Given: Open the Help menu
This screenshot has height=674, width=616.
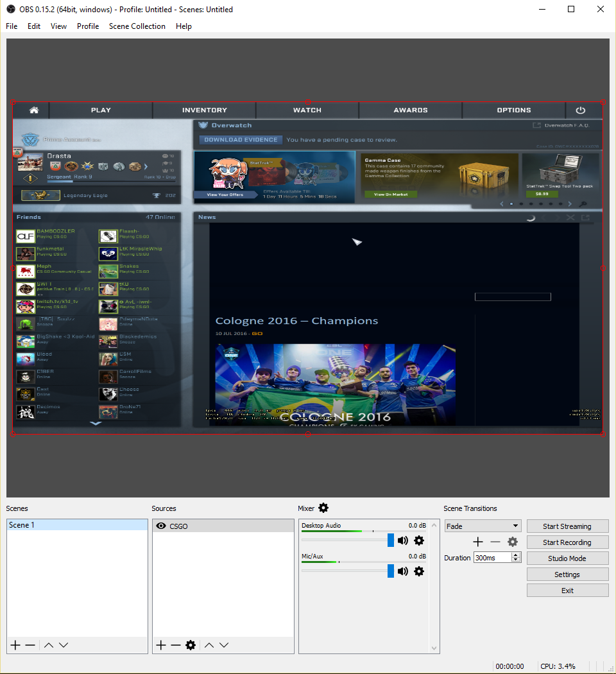Looking at the screenshot, I should [184, 26].
